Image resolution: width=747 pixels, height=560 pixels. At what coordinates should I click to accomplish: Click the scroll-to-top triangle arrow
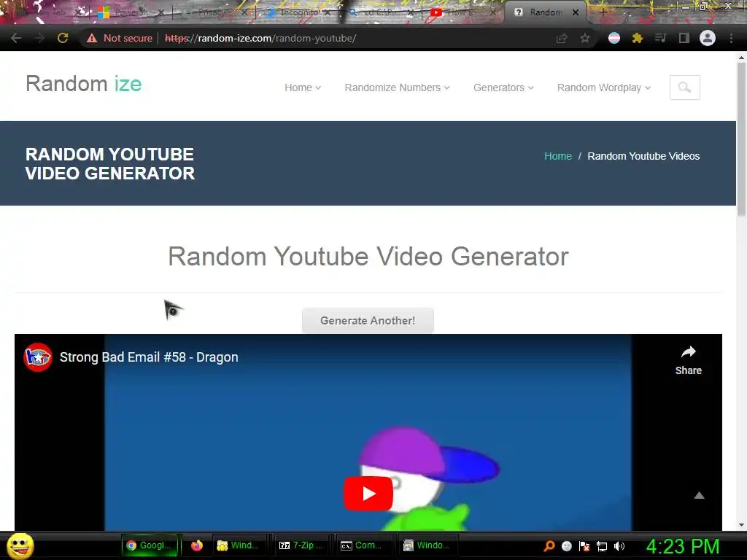699,496
